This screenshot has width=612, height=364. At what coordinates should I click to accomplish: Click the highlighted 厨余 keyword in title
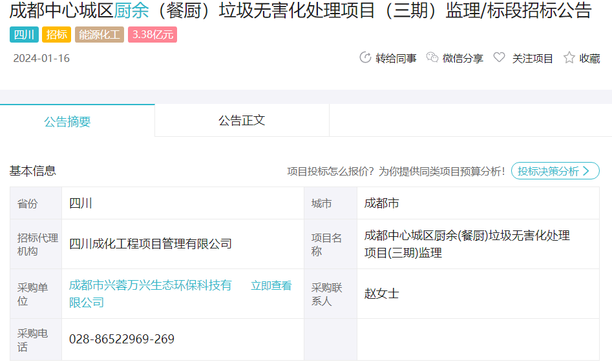point(132,10)
